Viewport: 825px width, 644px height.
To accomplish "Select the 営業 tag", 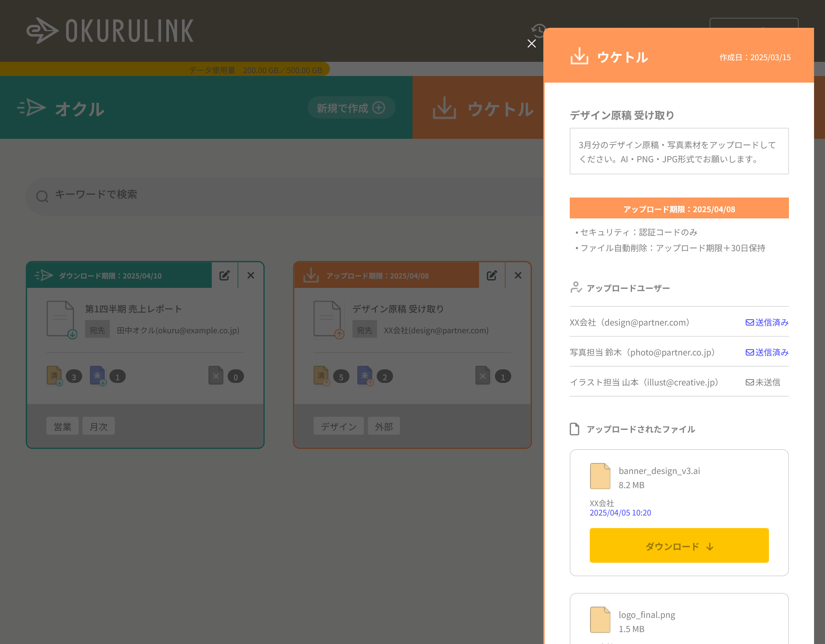I will click(62, 426).
